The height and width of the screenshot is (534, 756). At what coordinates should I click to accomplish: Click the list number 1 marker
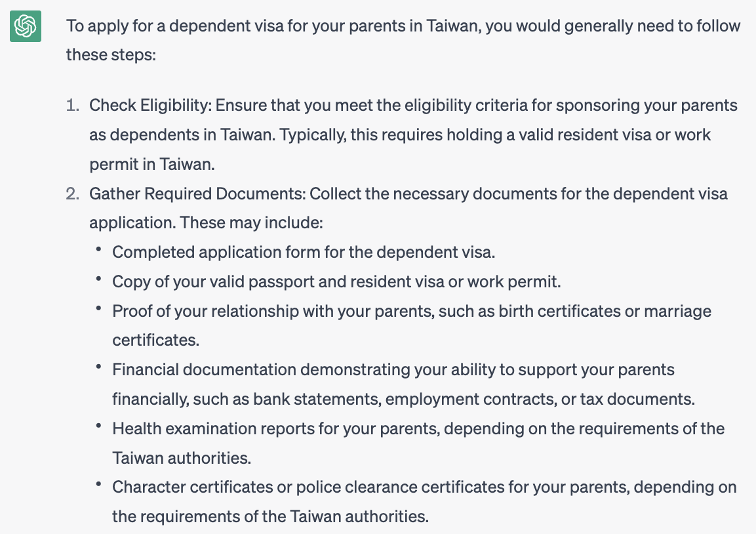[x=72, y=105]
